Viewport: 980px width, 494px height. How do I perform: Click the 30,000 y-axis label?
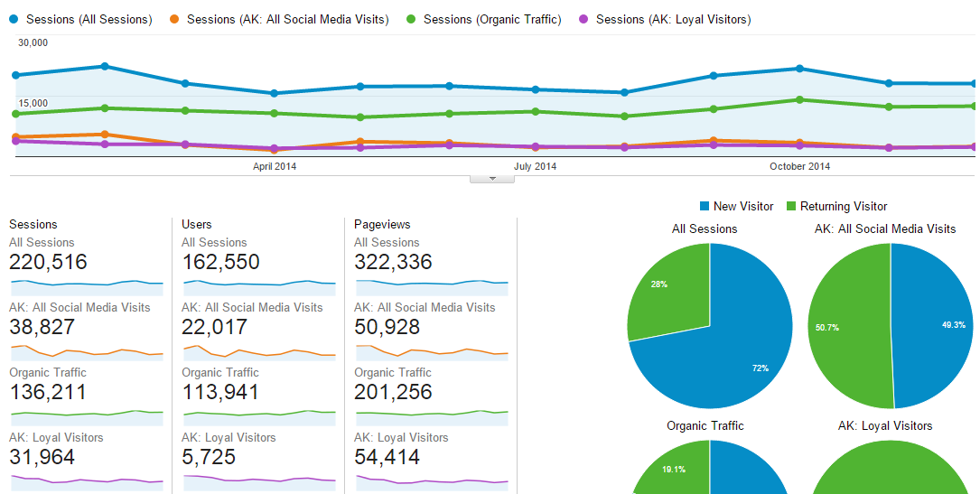33,42
